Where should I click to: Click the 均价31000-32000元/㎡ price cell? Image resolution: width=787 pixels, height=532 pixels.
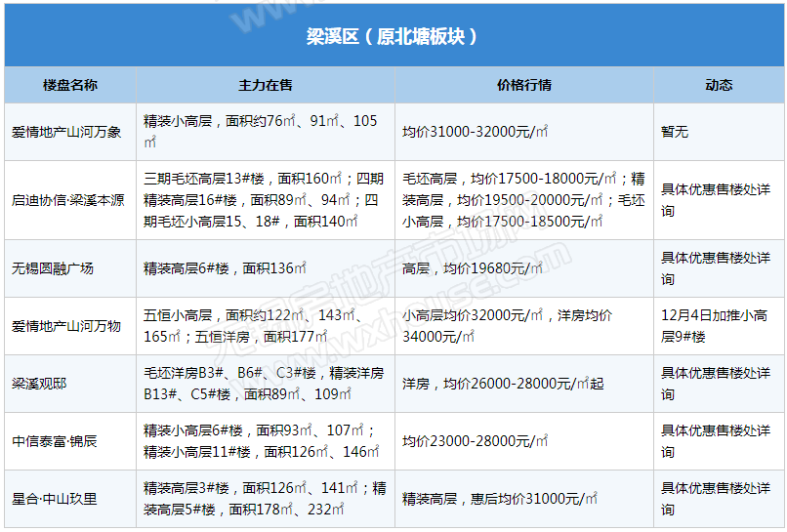475,132
